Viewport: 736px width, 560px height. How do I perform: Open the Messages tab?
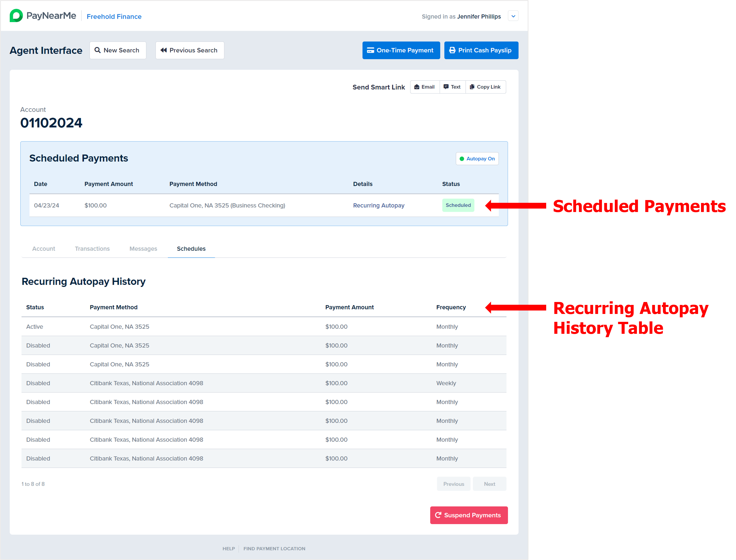[x=143, y=249]
